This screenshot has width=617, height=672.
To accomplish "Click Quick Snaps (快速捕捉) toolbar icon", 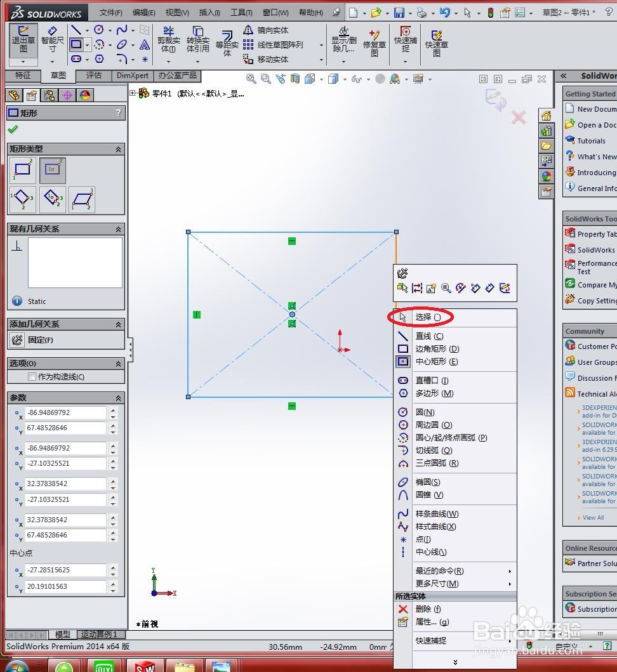I will [x=405, y=39].
